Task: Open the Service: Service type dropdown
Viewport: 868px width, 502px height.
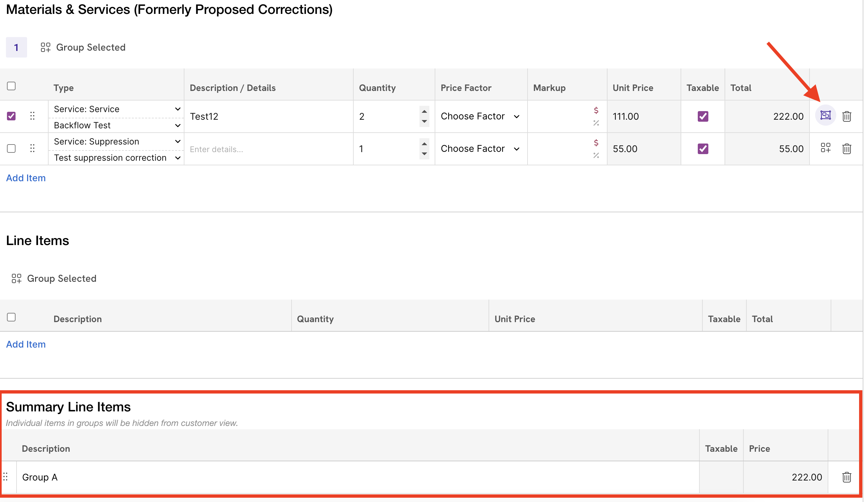Action: [x=117, y=109]
